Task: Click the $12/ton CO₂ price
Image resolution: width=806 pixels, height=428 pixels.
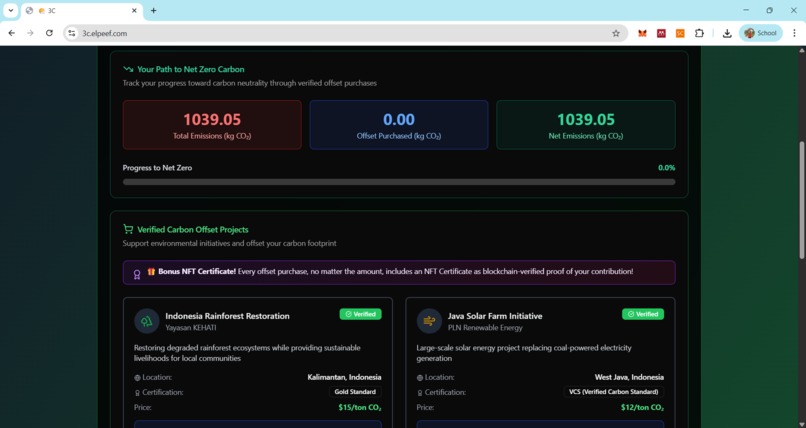Action: 642,407
